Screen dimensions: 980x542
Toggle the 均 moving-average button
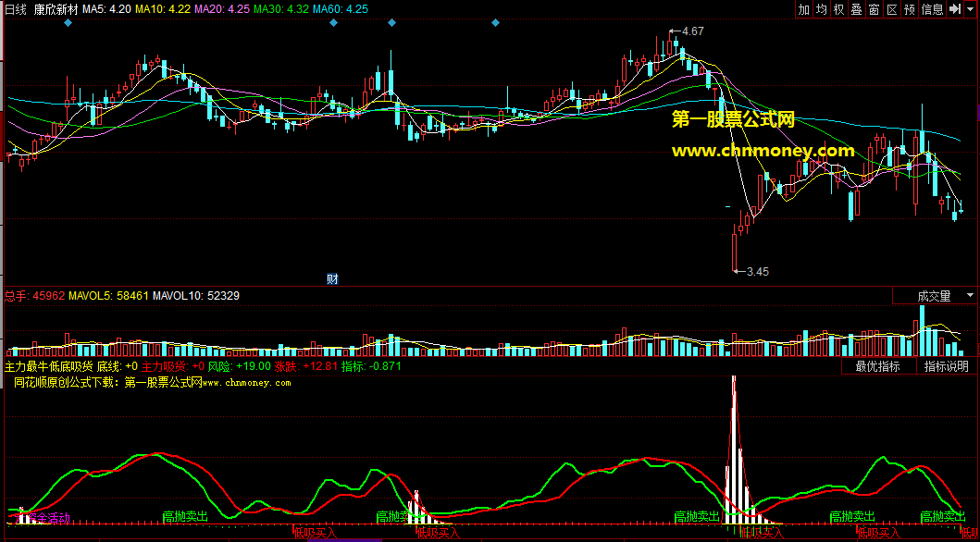821,8
